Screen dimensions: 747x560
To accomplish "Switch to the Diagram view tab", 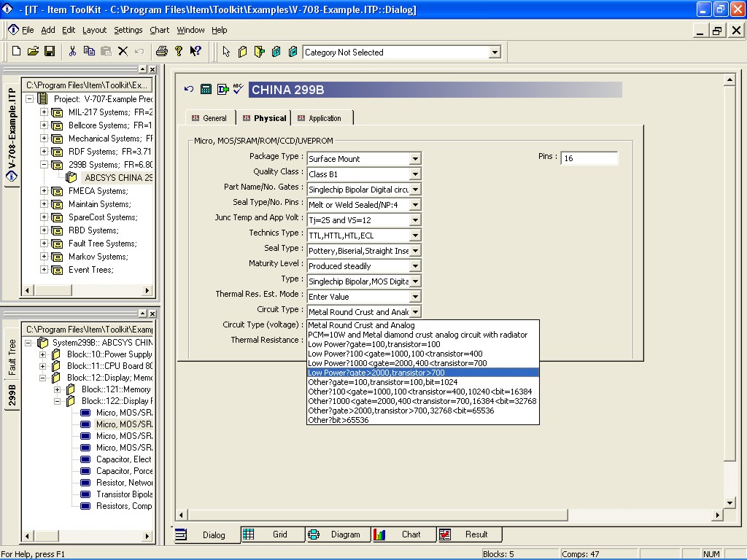I will [x=338, y=534].
